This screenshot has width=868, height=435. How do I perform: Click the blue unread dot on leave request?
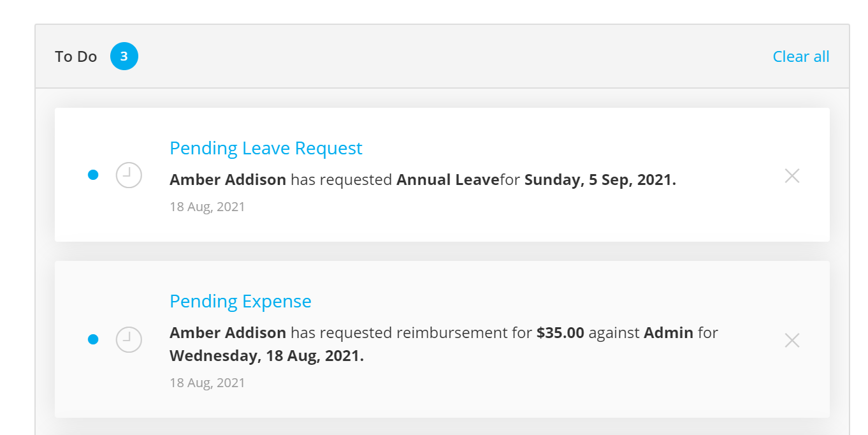tap(93, 175)
